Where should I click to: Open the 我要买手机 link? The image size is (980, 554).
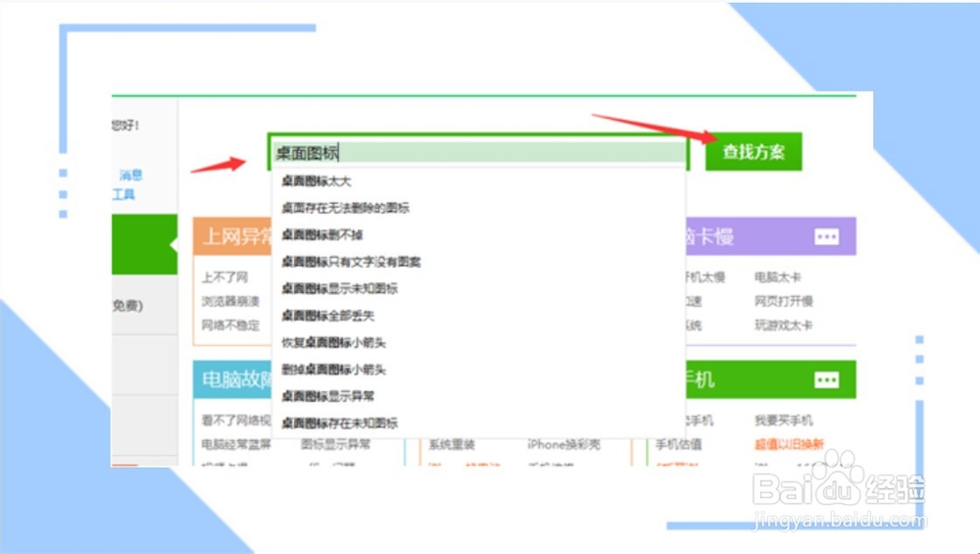tap(783, 421)
